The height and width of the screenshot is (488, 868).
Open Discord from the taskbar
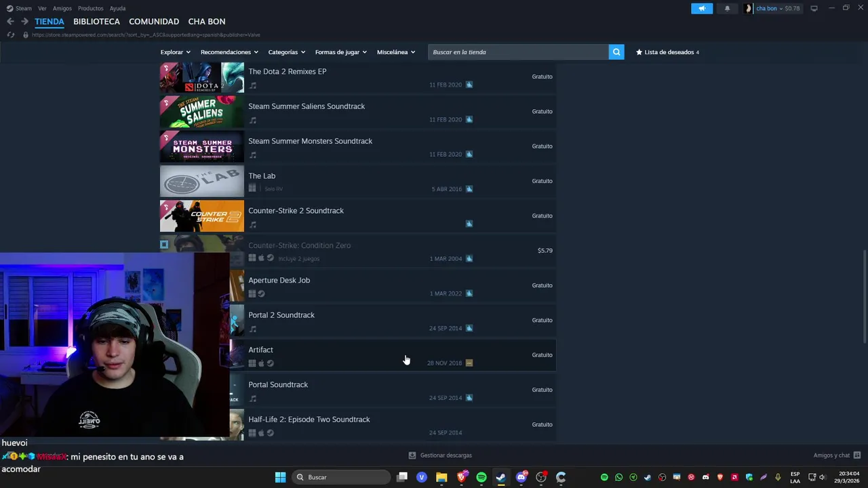[521, 477]
